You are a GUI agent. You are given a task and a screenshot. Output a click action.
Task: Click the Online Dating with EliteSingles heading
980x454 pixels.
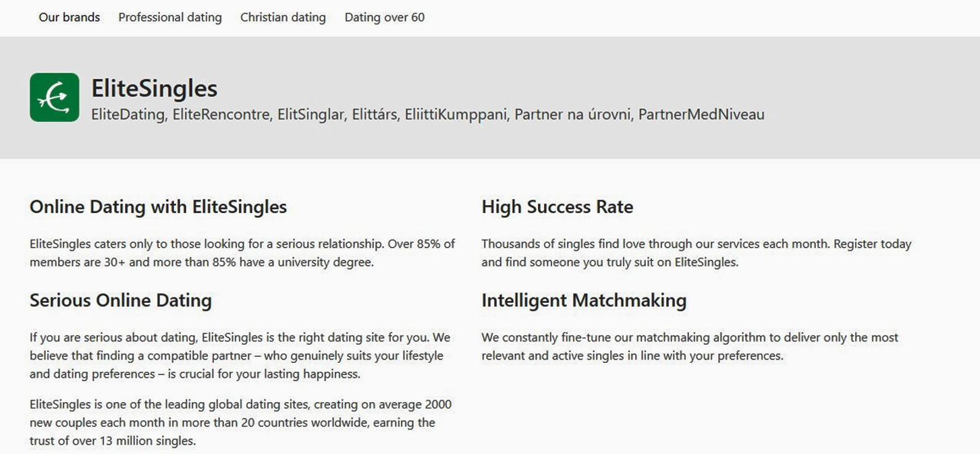158,207
